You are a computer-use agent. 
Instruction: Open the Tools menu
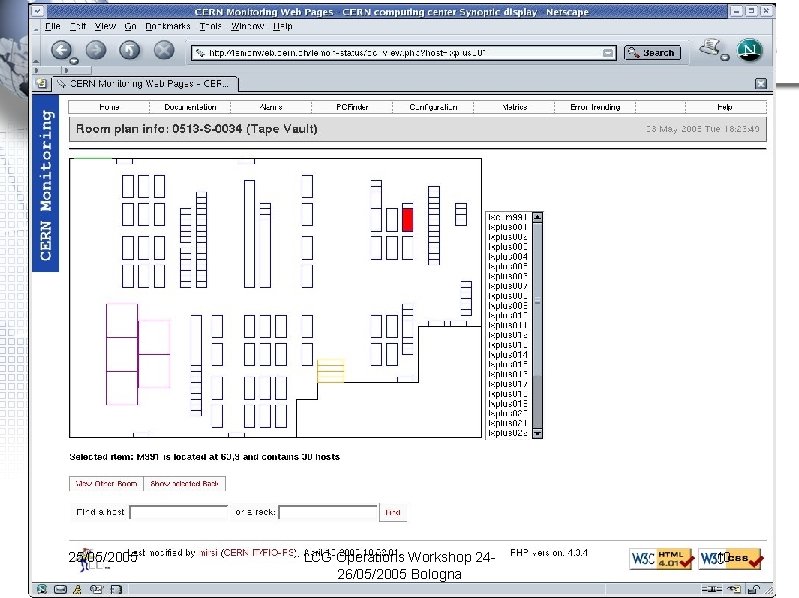[x=210, y=26]
